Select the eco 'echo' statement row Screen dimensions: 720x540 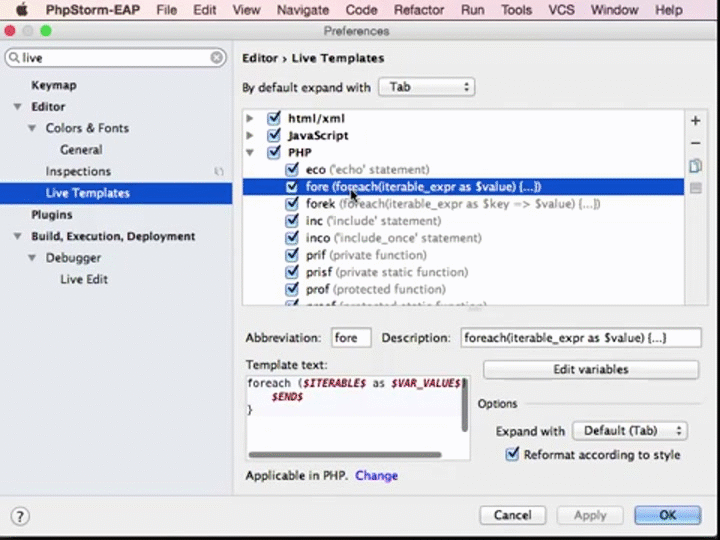463,169
